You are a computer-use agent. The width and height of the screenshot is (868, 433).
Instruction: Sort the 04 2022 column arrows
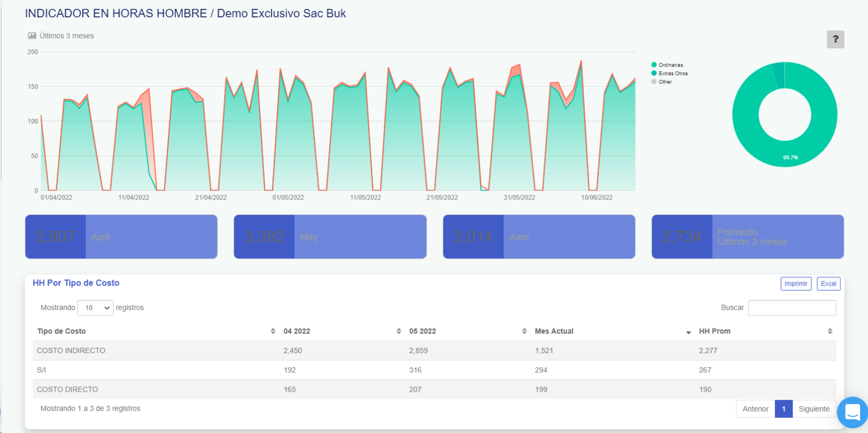tap(398, 331)
